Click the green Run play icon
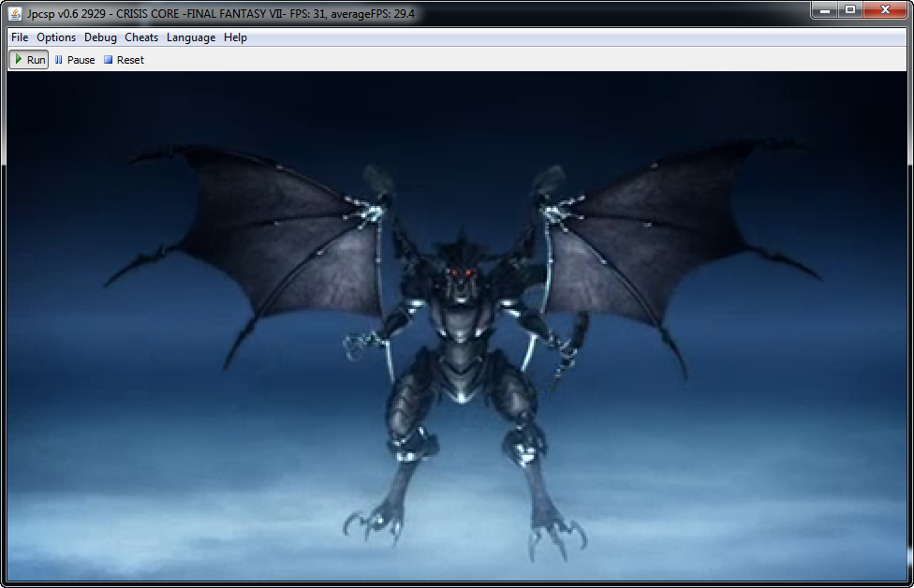Viewport: 914px width, 588px height. 18,59
